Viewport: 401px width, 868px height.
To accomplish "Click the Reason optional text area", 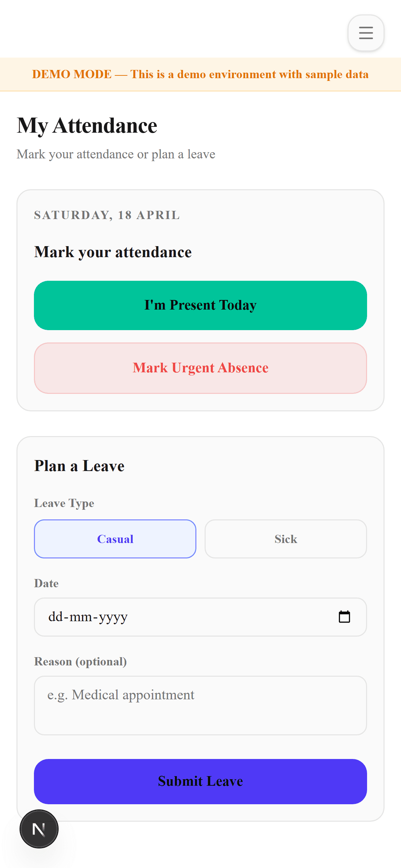I will [200, 705].
